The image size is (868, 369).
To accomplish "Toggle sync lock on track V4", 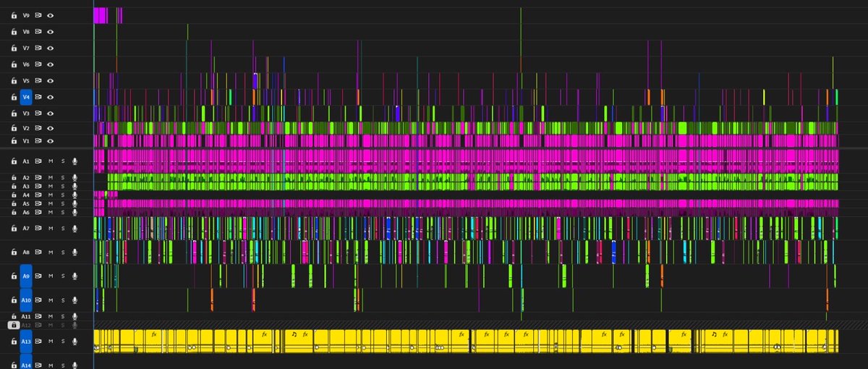I will 38,96.
